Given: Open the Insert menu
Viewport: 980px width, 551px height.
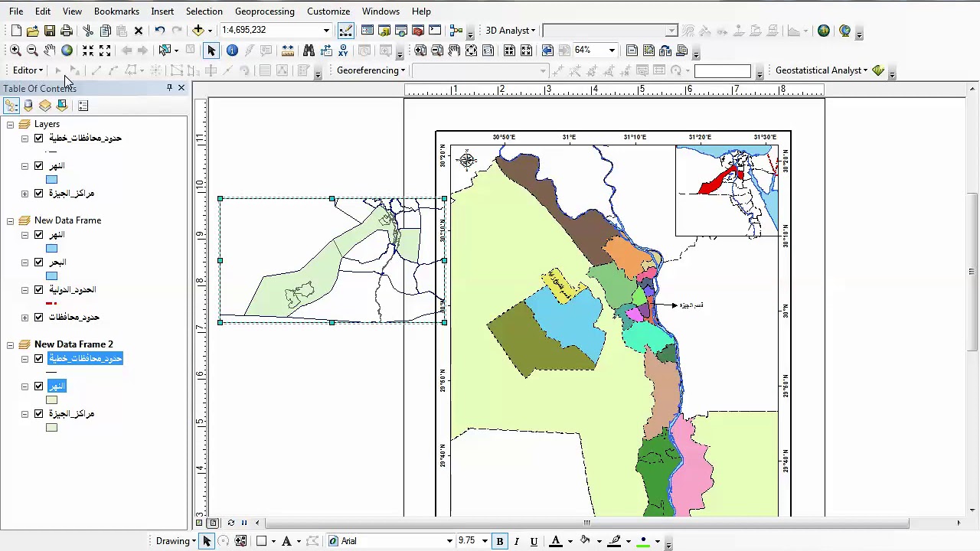Looking at the screenshot, I should click(x=162, y=11).
